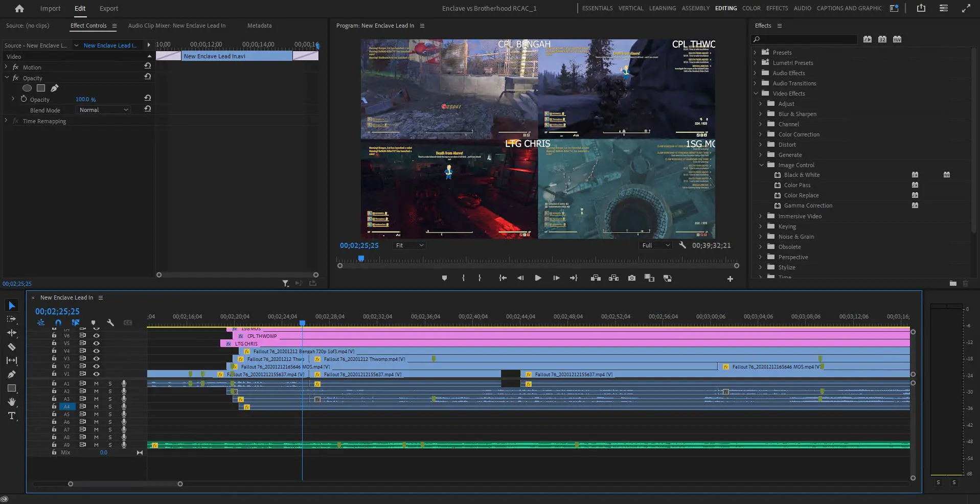Viewport: 980px width, 504px height.
Task: Add a marker in the timeline panel
Action: click(x=93, y=323)
